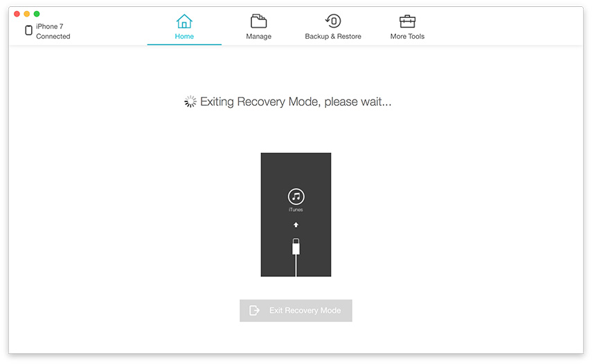Click the Lightning cable connector graphic
The image size is (592, 364).
pyautogui.click(x=296, y=247)
